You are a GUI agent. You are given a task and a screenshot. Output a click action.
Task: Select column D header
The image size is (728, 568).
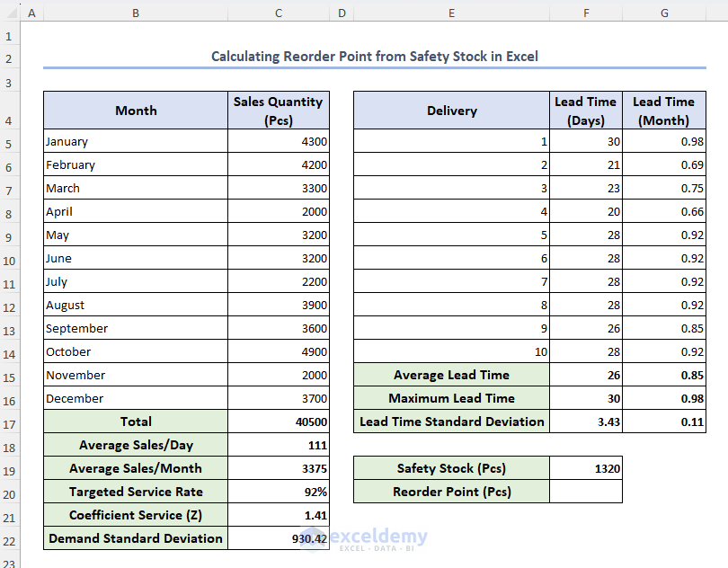342,13
